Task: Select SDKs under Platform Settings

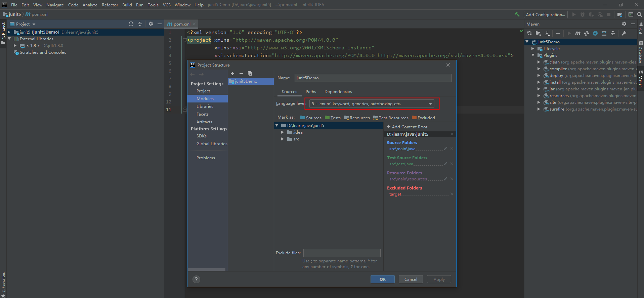Action: [202, 136]
